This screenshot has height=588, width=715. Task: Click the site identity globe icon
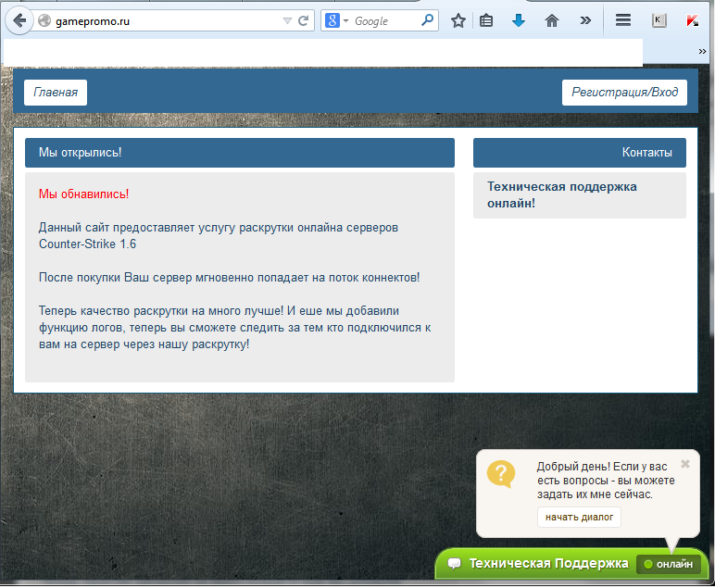point(44,21)
